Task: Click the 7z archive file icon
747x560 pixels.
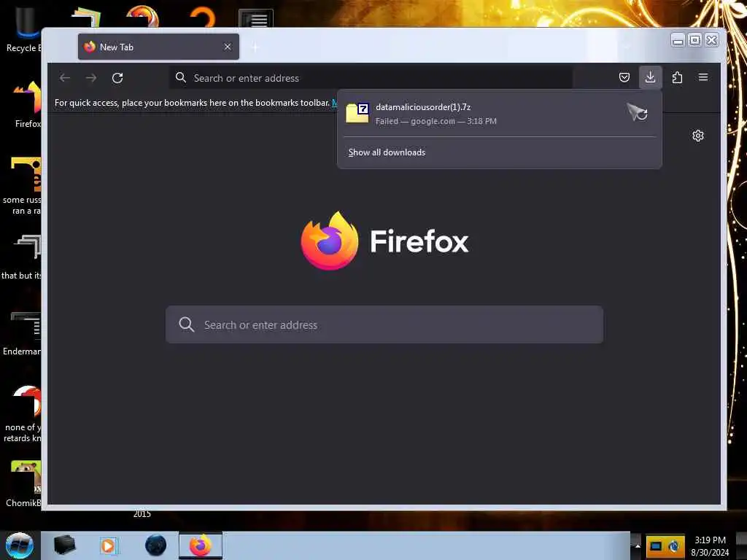Action: [357, 113]
